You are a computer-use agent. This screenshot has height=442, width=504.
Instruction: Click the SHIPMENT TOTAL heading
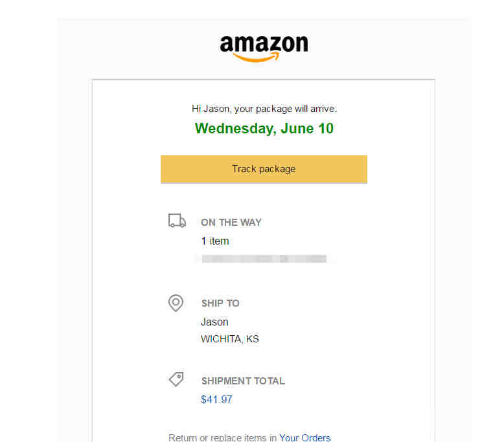243,381
